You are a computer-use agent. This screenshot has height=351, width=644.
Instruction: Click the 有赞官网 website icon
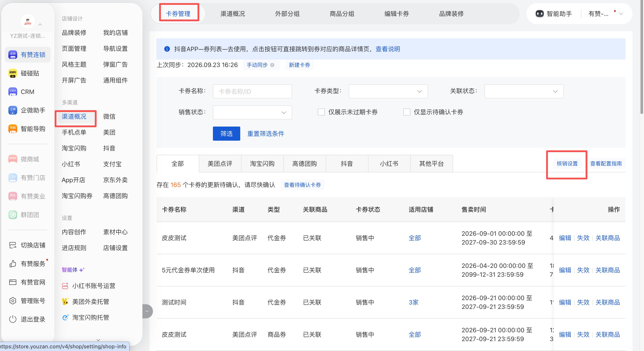pyautogui.click(x=13, y=282)
